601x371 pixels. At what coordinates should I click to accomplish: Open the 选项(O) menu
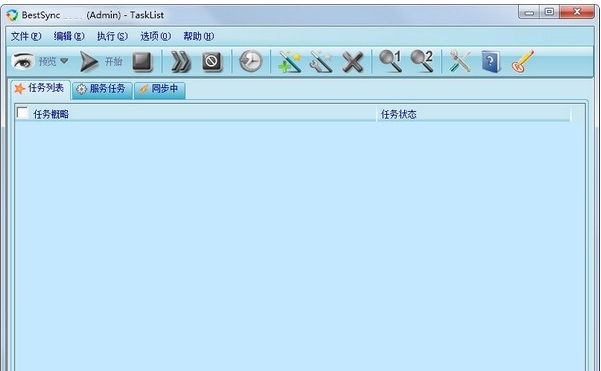156,36
